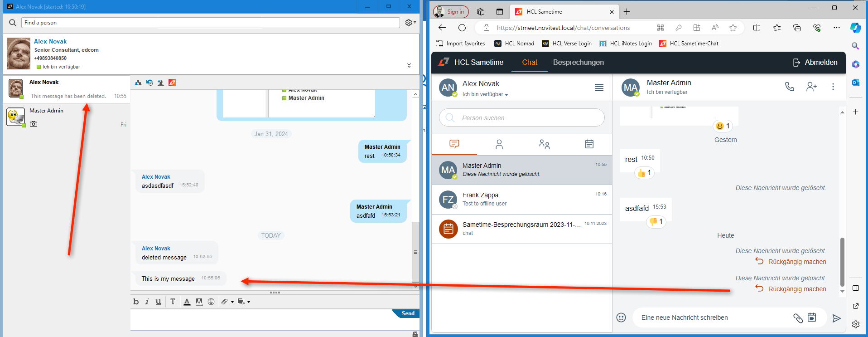Open Import favorites bookmark
Image resolution: width=868 pixels, height=337 pixels.
coord(460,44)
